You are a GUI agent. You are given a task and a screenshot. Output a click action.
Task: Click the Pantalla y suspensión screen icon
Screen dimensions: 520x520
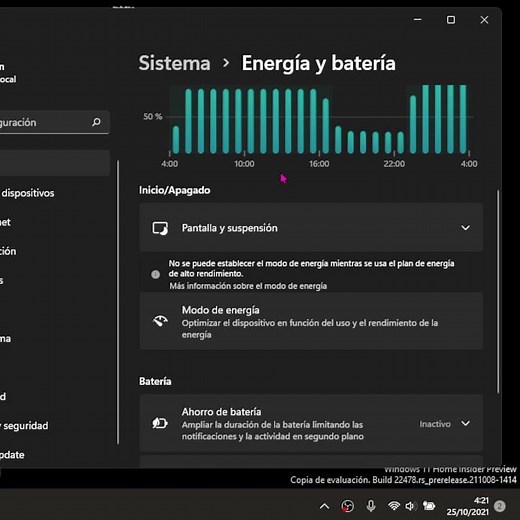click(x=160, y=228)
